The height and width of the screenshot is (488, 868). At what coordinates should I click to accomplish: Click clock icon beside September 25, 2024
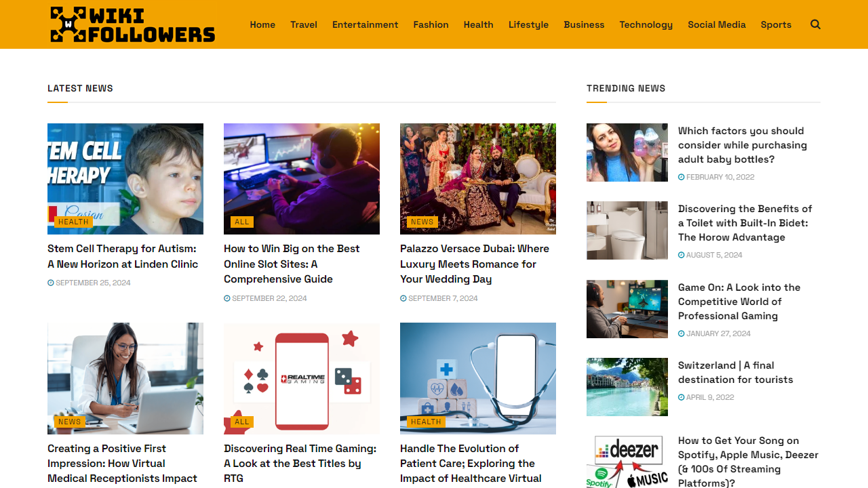pyautogui.click(x=51, y=283)
